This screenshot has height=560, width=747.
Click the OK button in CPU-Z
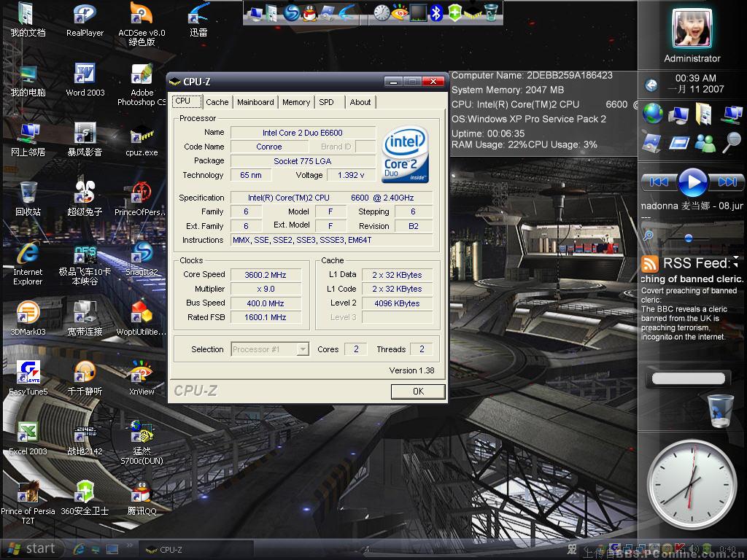tap(418, 392)
